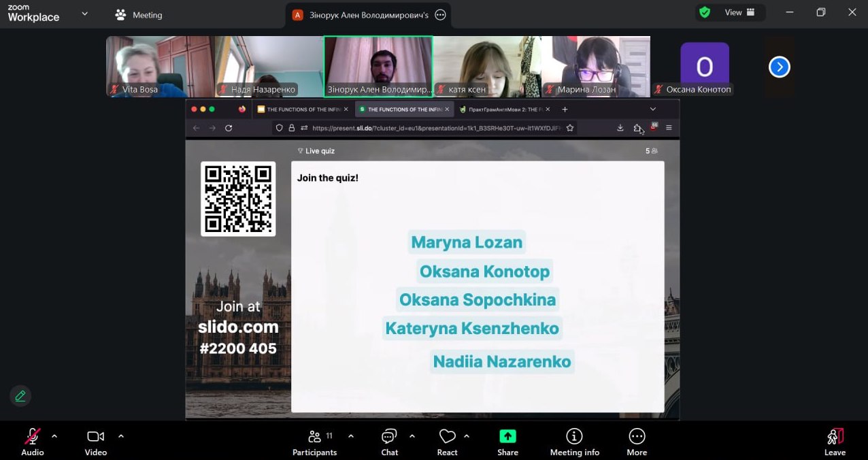868x460 pixels.
Task: Click the Firefox logo icon in shared browser
Action: tap(242, 109)
